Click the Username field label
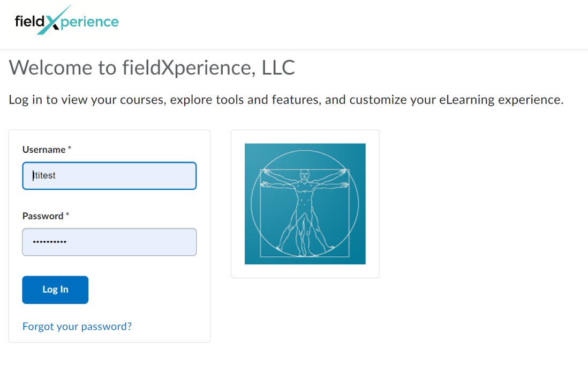The image size is (588, 370). point(44,150)
